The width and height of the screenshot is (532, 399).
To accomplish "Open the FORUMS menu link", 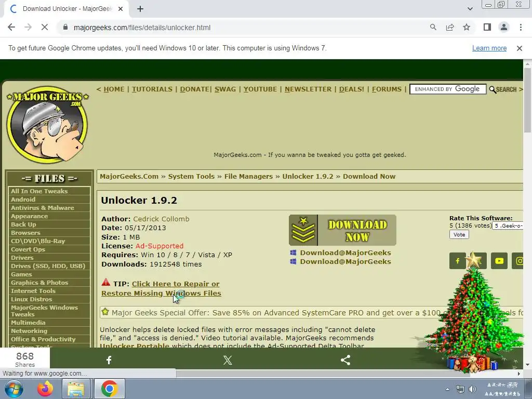I will coord(387,89).
